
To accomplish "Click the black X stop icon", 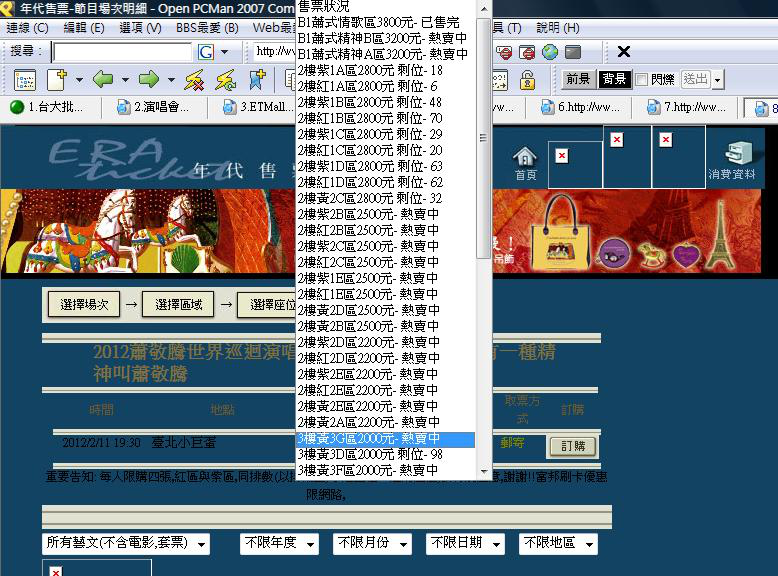I will (x=624, y=52).
